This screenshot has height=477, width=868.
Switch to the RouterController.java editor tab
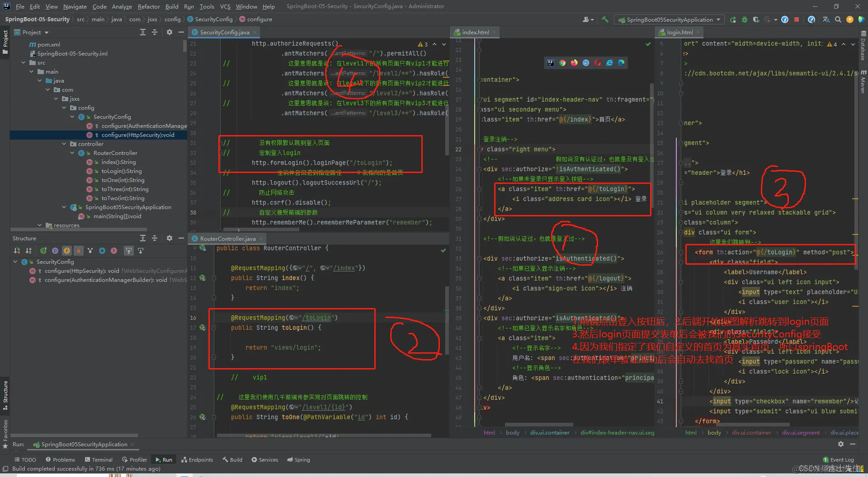pyautogui.click(x=228, y=238)
